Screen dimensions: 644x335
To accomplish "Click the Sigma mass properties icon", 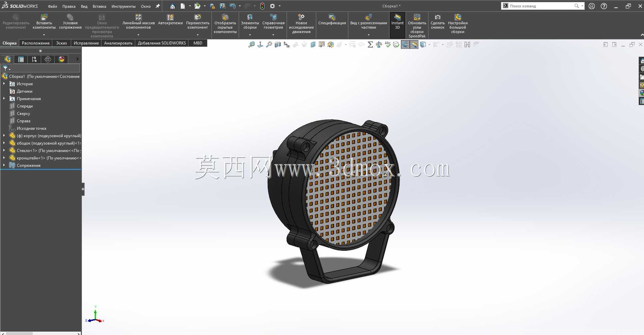I will pyautogui.click(x=370, y=44).
